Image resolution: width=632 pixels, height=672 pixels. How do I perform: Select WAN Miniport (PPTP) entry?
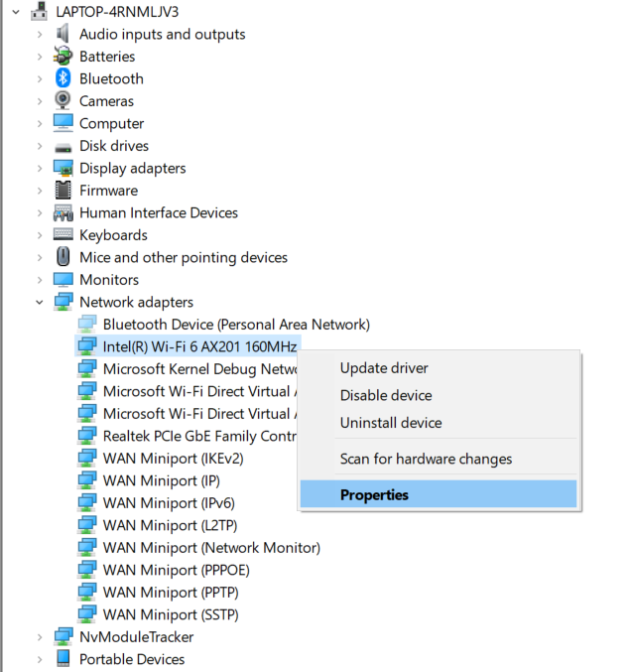(171, 592)
